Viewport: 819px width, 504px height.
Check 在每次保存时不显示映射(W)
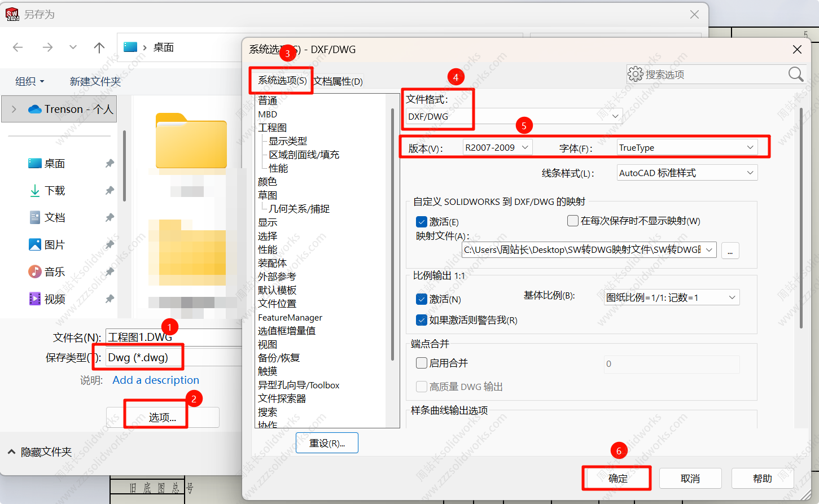[573, 221]
